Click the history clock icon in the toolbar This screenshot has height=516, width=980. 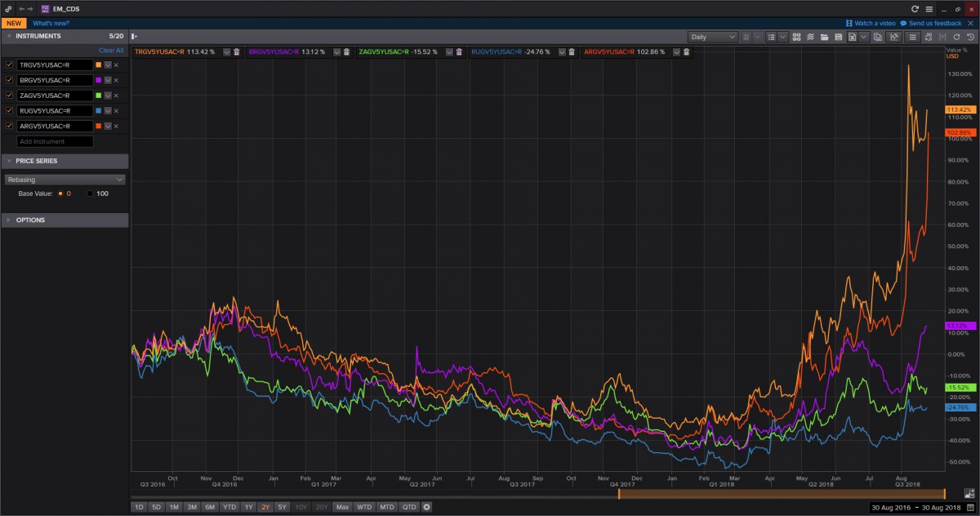970,37
